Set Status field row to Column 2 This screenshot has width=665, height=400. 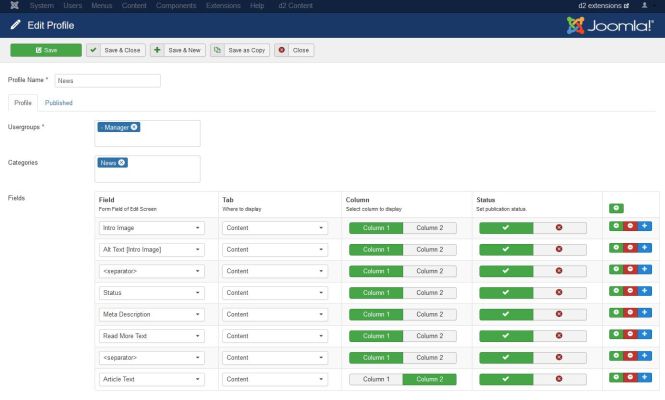click(x=430, y=293)
